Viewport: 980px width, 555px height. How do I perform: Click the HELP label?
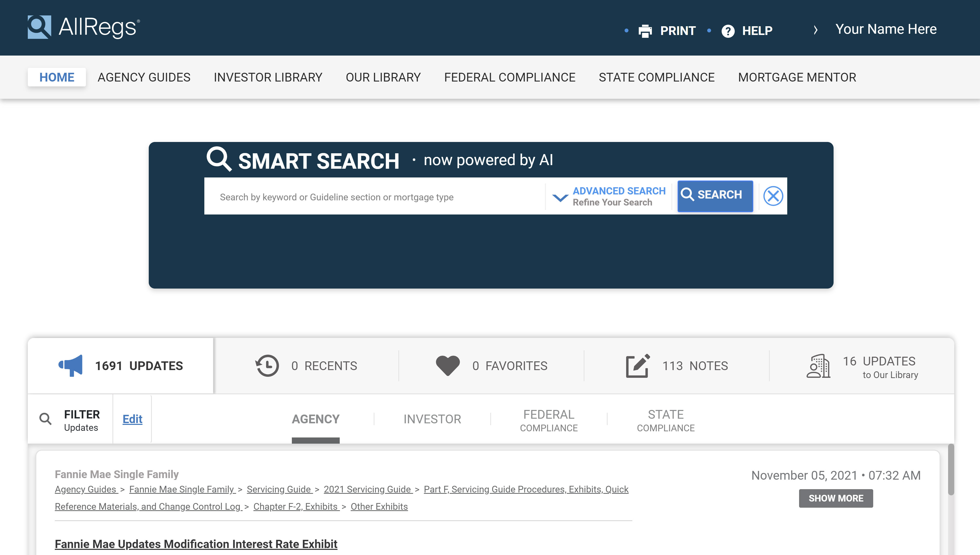pos(757,31)
